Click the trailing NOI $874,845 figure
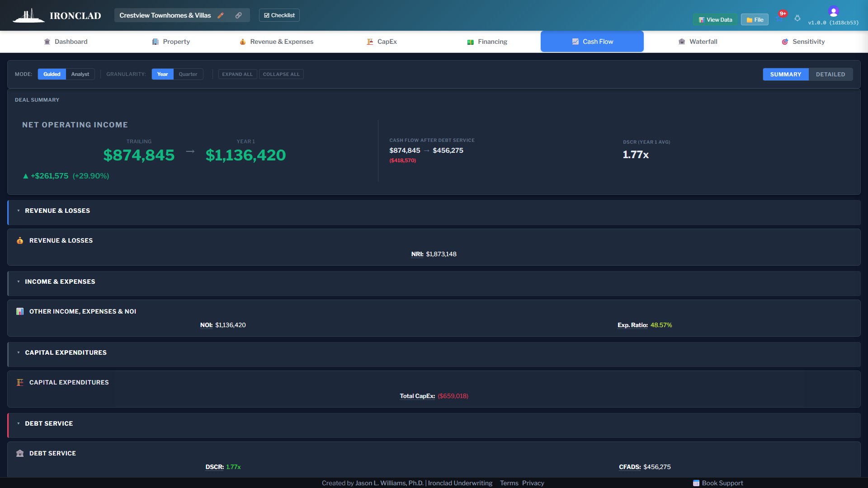Image resolution: width=868 pixels, height=488 pixels. [139, 155]
